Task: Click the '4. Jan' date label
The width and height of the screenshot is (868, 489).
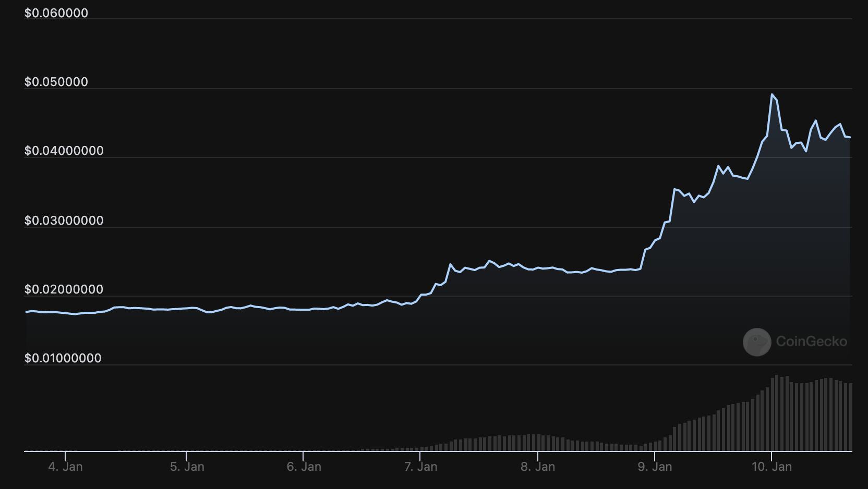Action: (x=65, y=467)
